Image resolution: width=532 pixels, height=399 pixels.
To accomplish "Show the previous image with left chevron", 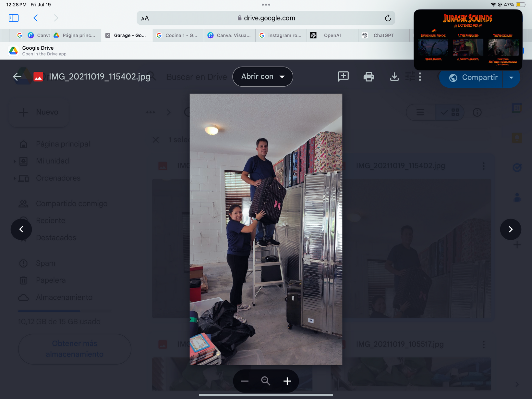I will pos(21,230).
